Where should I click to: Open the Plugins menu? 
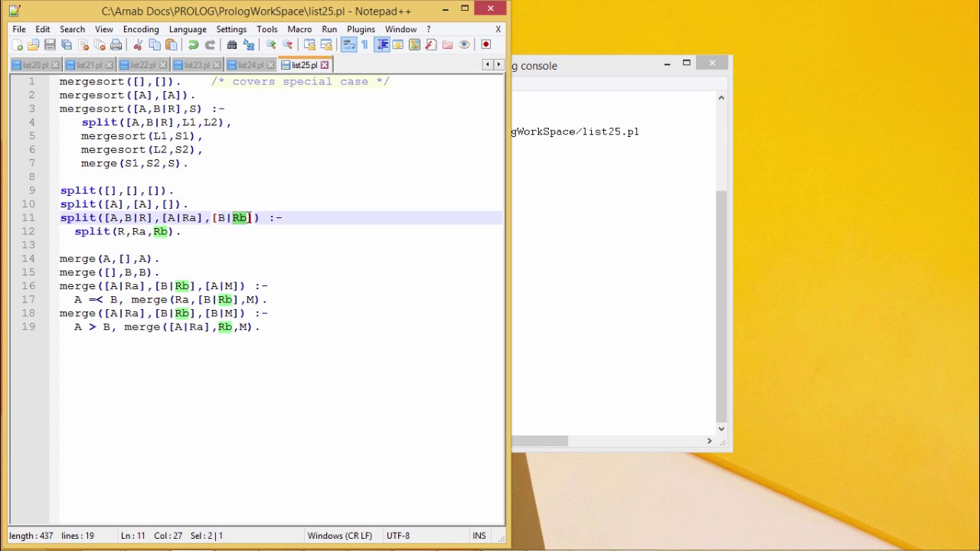tap(361, 29)
